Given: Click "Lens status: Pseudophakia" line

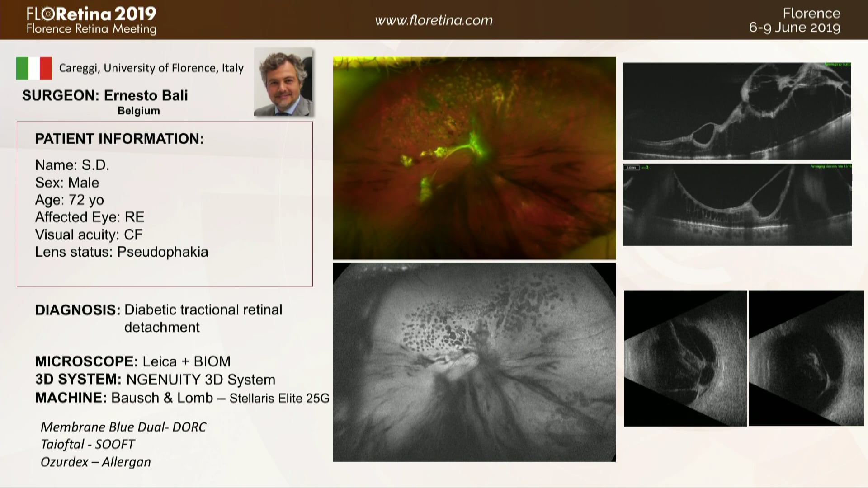Looking at the screenshot, I should coord(122,252).
